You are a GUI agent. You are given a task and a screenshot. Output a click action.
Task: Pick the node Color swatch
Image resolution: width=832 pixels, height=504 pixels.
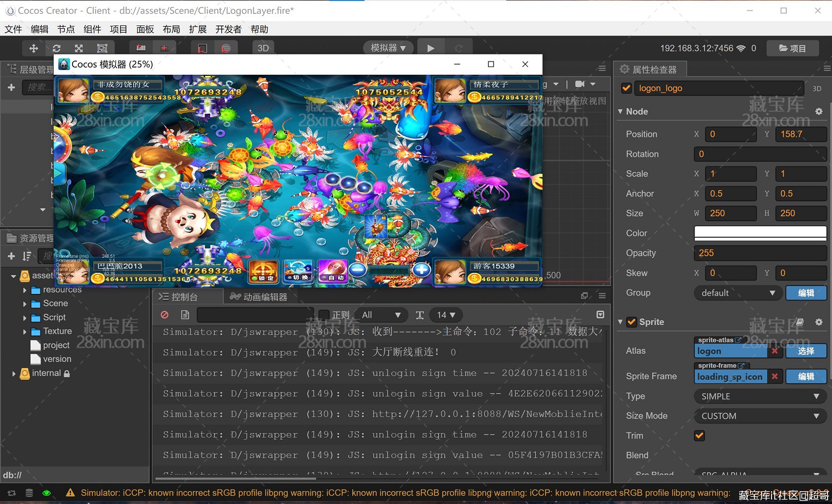tap(760, 233)
